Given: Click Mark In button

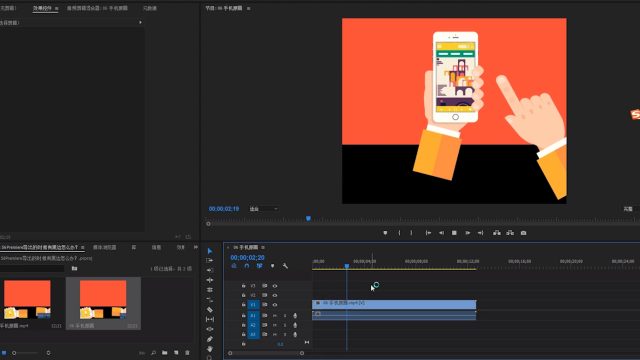Looking at the screenshot, I should (399, 233).
